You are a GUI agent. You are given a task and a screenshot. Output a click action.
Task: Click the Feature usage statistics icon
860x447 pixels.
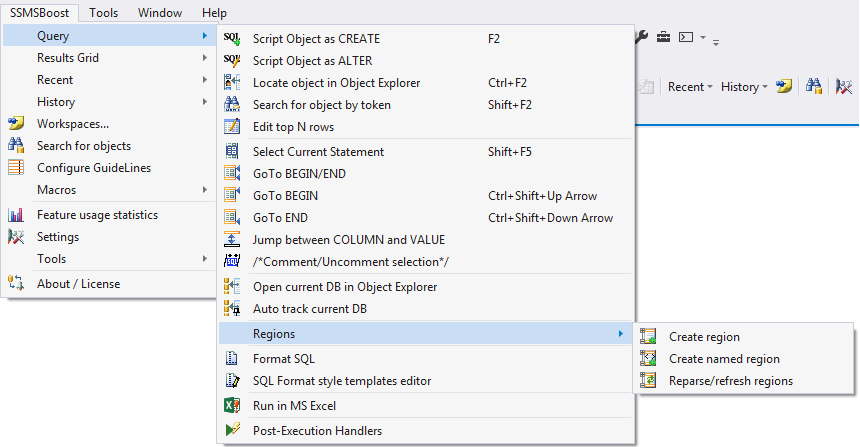(16, 215)
